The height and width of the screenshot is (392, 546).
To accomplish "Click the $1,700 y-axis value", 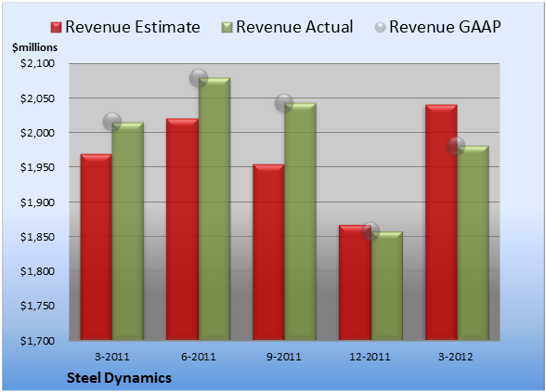I will tap(37, 340).
